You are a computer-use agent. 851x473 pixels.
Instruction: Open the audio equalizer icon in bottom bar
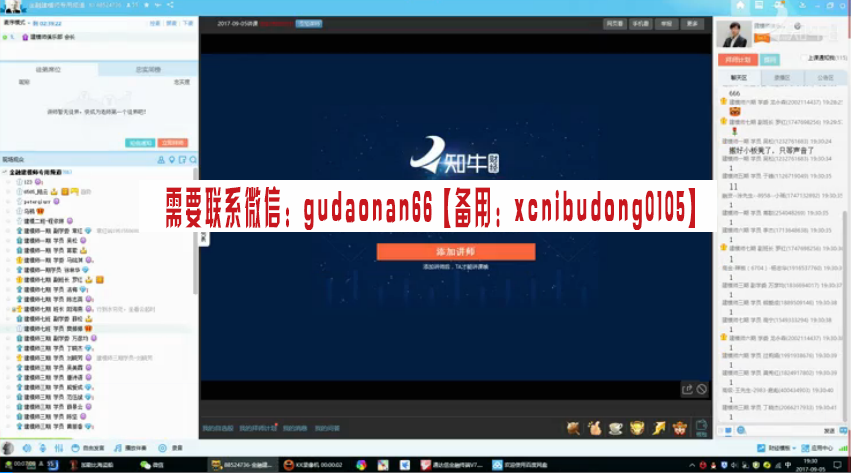pyautogui.click(x=59, y=448)
